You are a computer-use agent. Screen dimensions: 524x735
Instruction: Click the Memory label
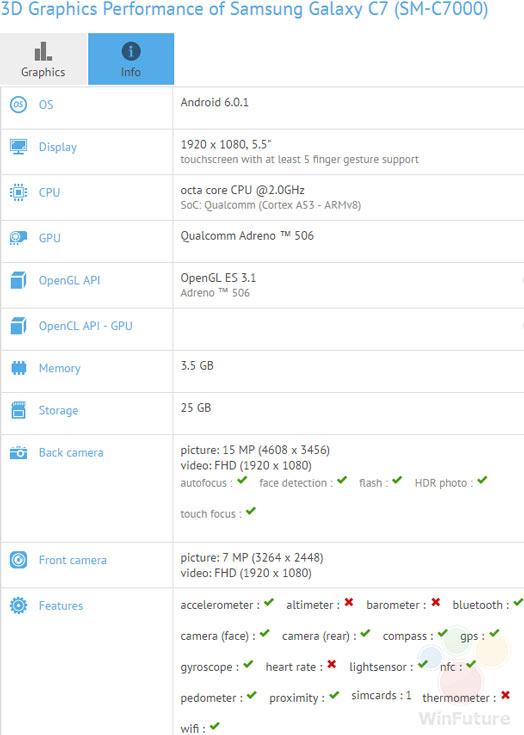point(60,368)
